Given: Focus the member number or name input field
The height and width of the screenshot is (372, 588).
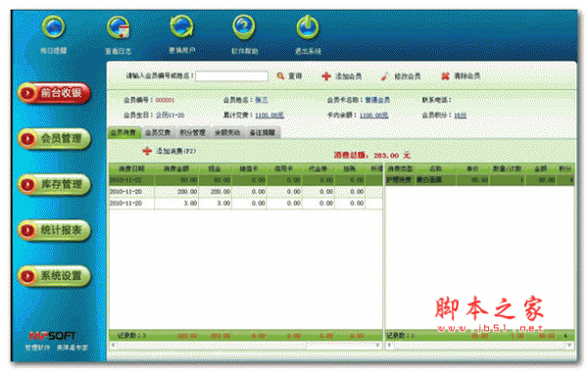Looking at the screenshot, I should (x=231, y=76).
